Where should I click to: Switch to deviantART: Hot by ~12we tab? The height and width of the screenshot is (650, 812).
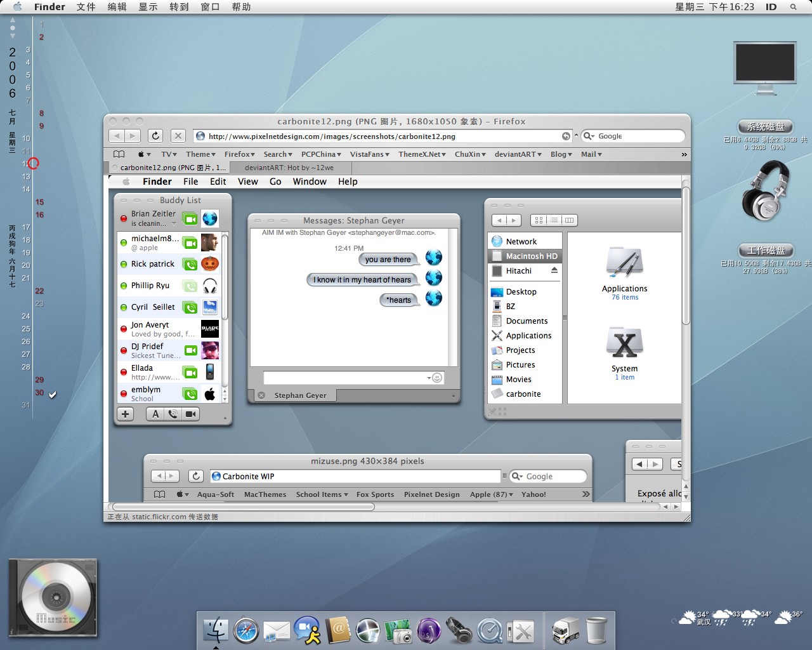tap(289, 168)
